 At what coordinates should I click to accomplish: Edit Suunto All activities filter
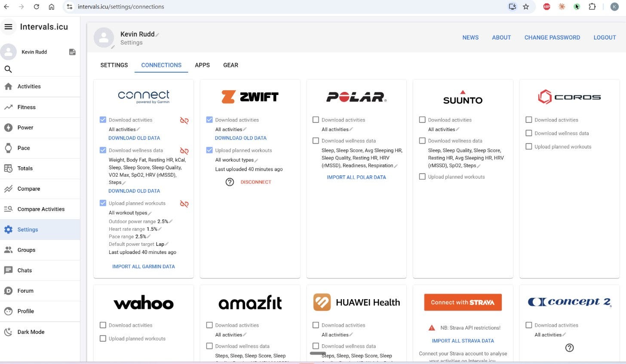[x=457, y=129]
